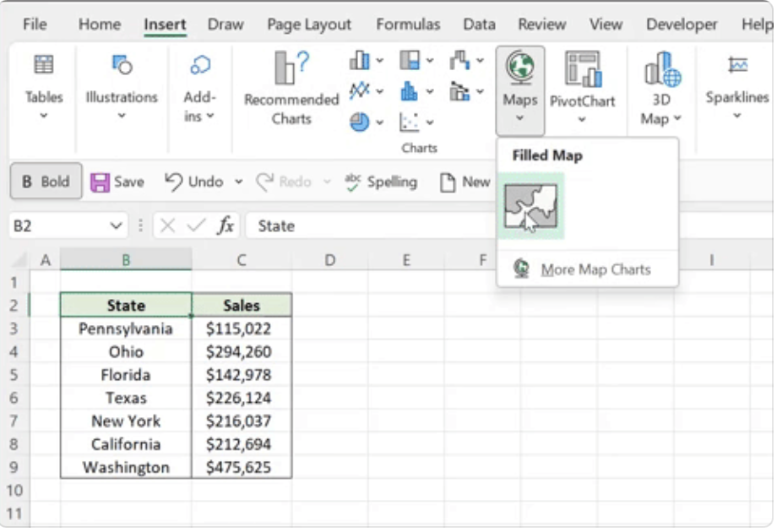Viewport: 777px width, 532px height.
Task: Open the 3D Map icon
Action: click(x=662, y=68)
